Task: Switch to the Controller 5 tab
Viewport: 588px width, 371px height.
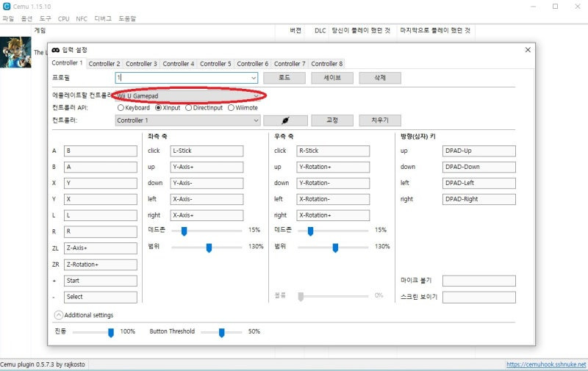Action: point(215,64)
